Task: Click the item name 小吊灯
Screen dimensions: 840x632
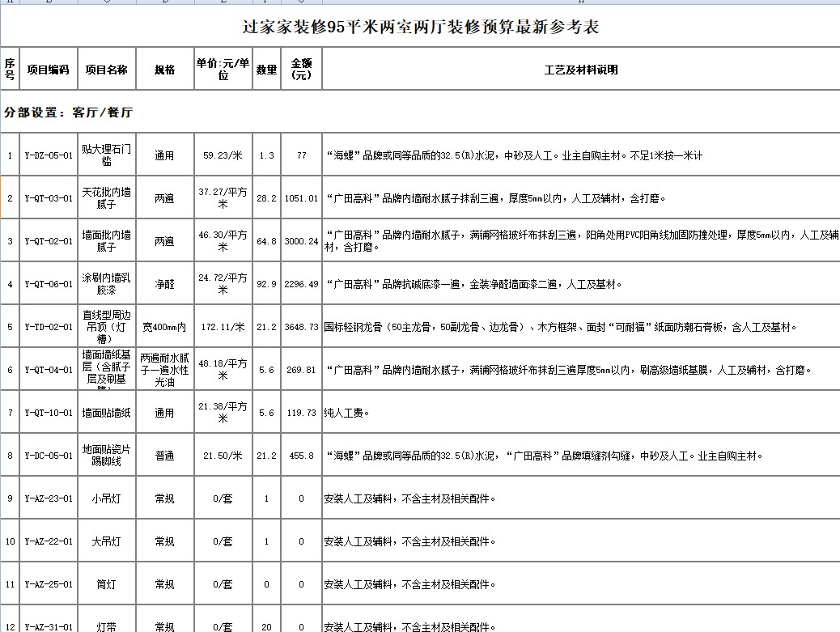Action: (x=107, y=498)
